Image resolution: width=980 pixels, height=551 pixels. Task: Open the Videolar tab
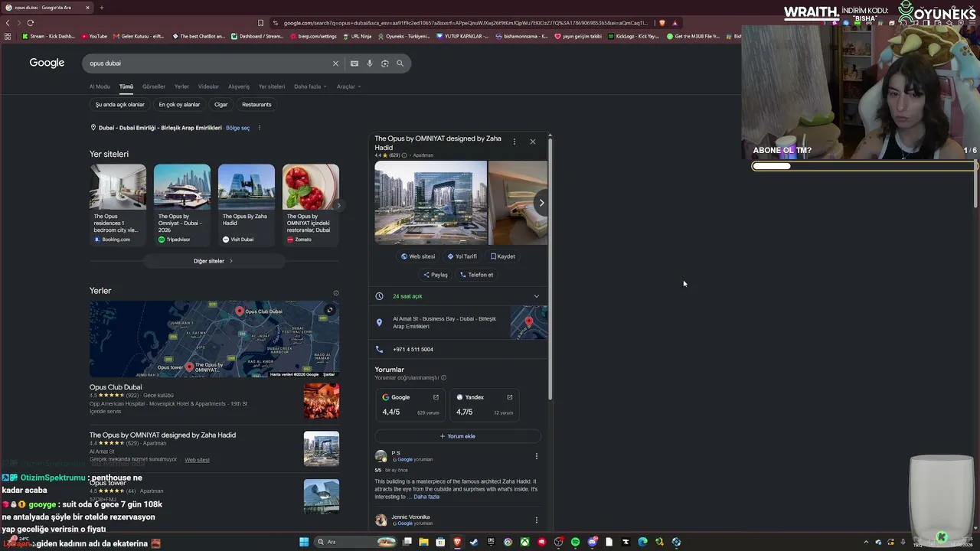(208, 86)
